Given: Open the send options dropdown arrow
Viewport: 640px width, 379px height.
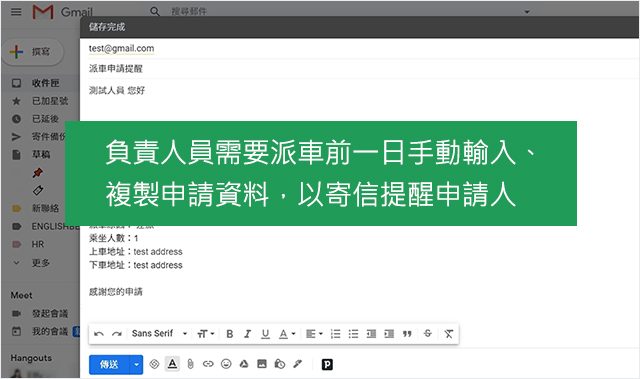Looking at the screenshot, I should pyautogui.click(x=136, y=364).
